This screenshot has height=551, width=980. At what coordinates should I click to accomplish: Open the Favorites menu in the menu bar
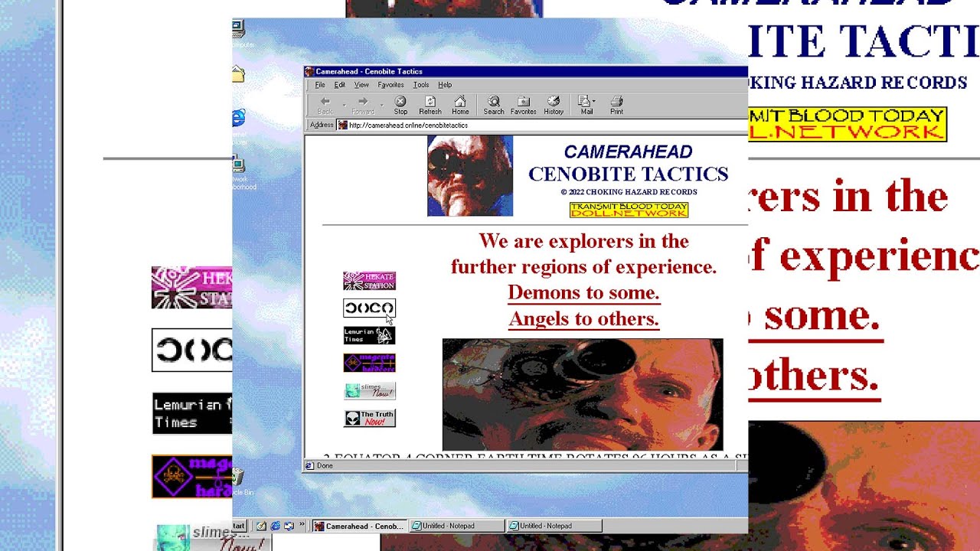[x=390, y=85]
